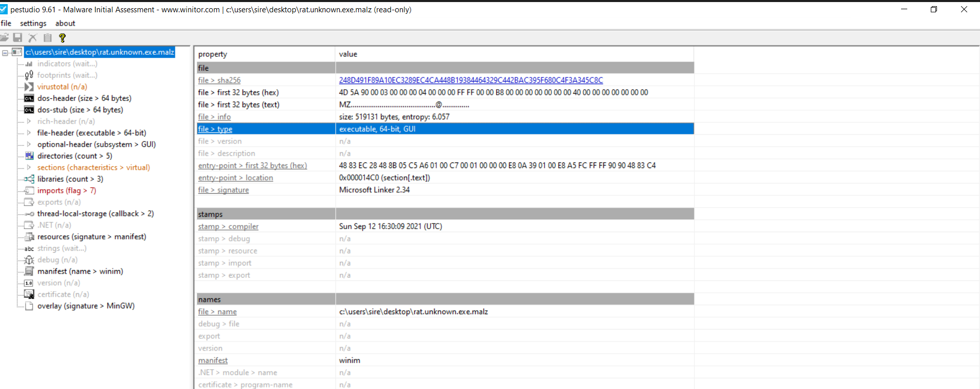980x389 pixels.
Task: Collapse the root file tree node
Action: pyautogui.click(x=5, y=52)
